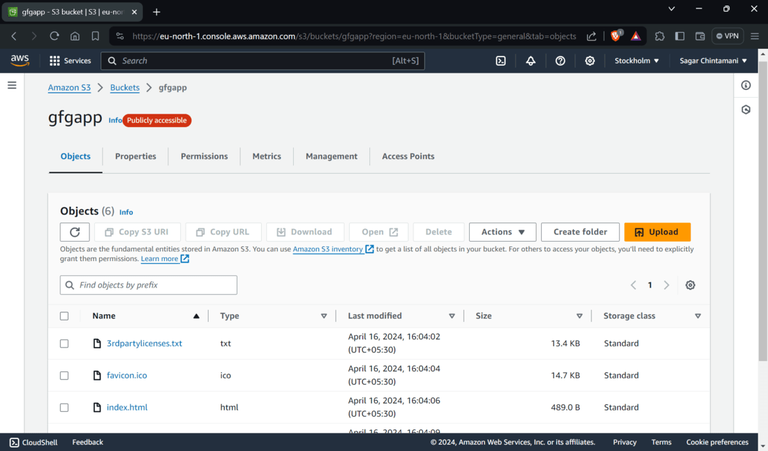Viewport: 768px width, 451px height.
Task: Open the index.html object
Action: pyautogui.click(x=127, y=407)
